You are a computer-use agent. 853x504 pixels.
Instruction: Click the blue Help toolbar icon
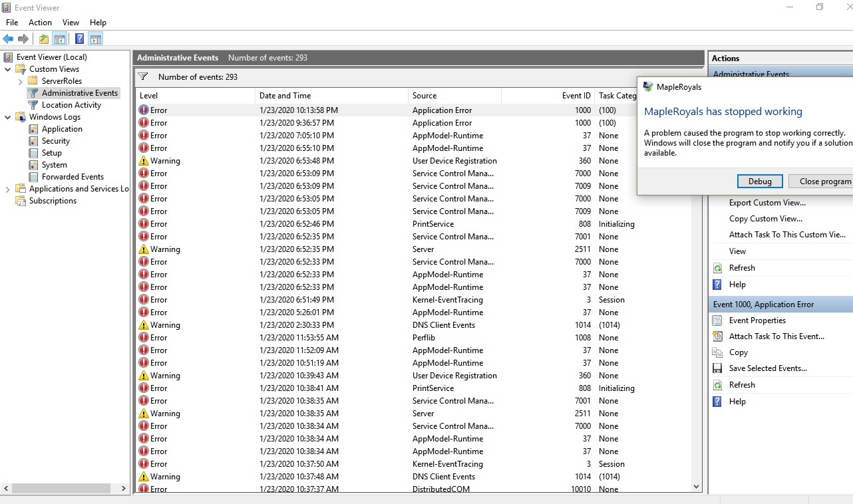(x=79, y=39)
